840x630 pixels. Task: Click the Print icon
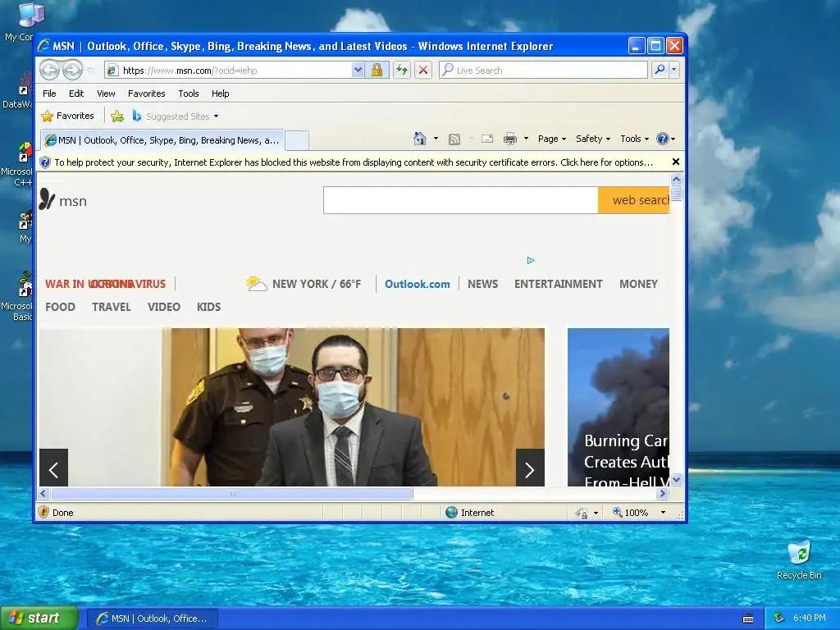click(x=510, y=139)
